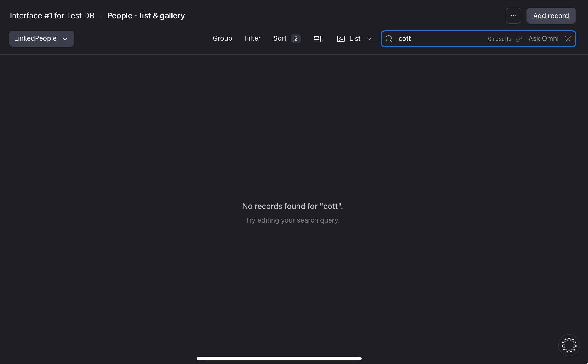588x364 pixels.
Task: Open the Group menu
Action: click(x=222, y=38)
